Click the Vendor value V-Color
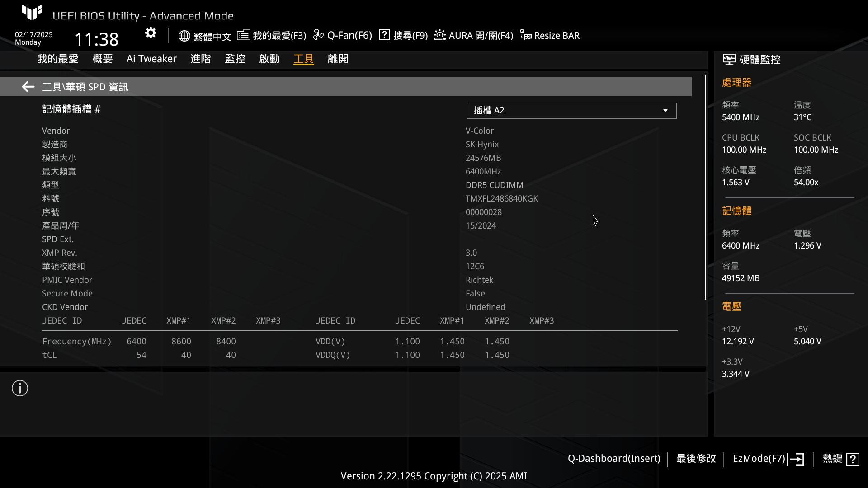 click(x=480, y=131)
